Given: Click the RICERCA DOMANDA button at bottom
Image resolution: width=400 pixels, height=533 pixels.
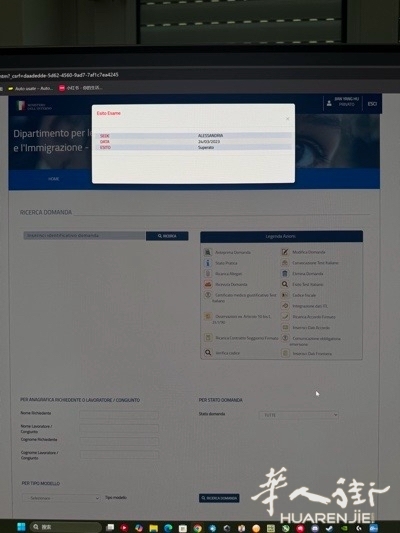Looking at the screenshot, I should pos(219,498).
